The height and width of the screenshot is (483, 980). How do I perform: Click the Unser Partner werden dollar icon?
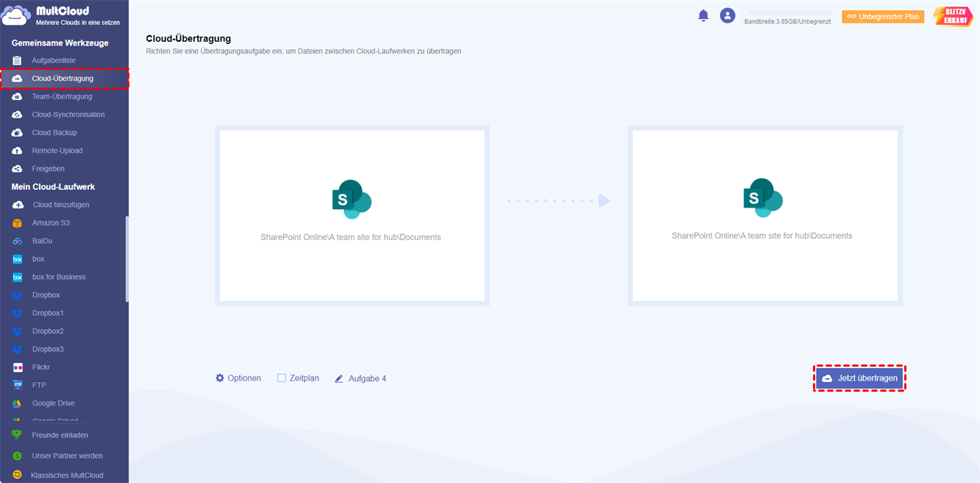pos(17,456)
